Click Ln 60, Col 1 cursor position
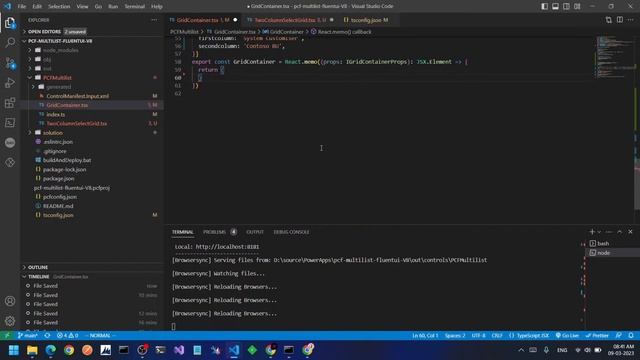 point(424,336)
